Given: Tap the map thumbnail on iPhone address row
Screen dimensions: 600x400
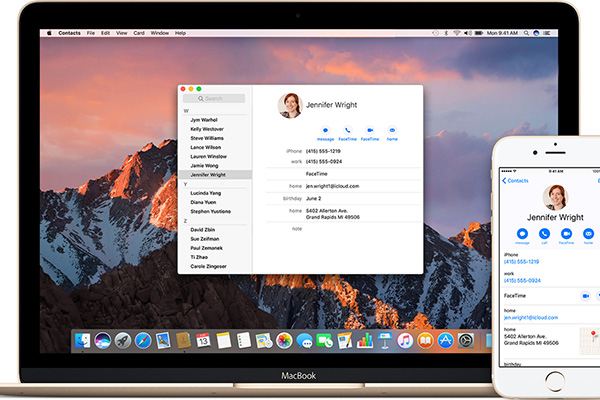Looking at the screenshot, I should [590, 341].
